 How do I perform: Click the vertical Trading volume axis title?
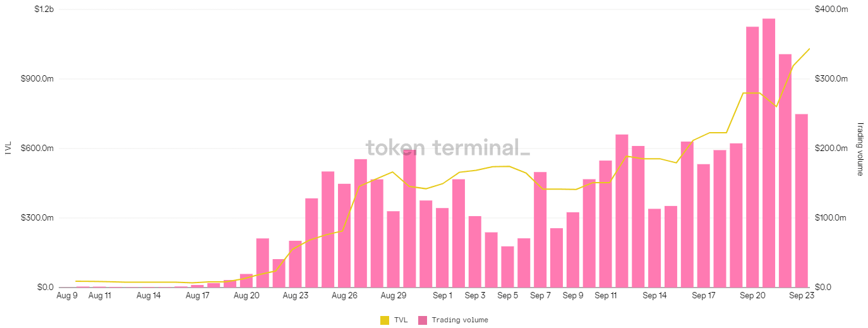click(x=859, y=149)
